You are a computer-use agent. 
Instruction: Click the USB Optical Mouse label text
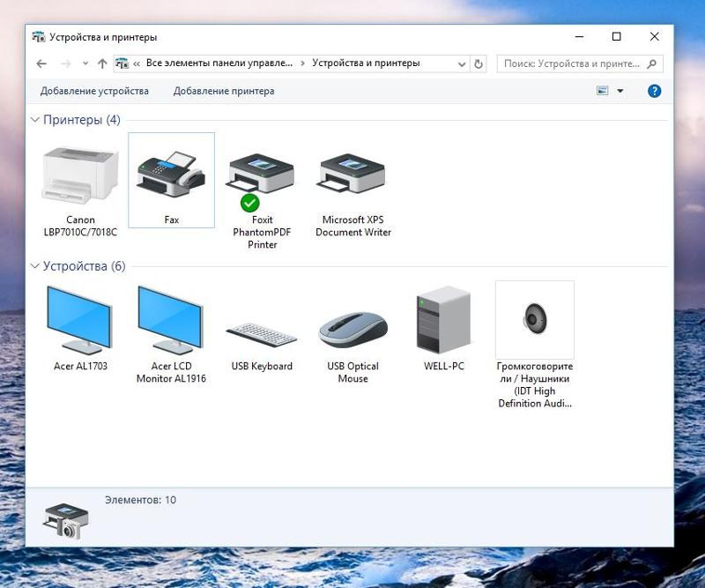353,372
